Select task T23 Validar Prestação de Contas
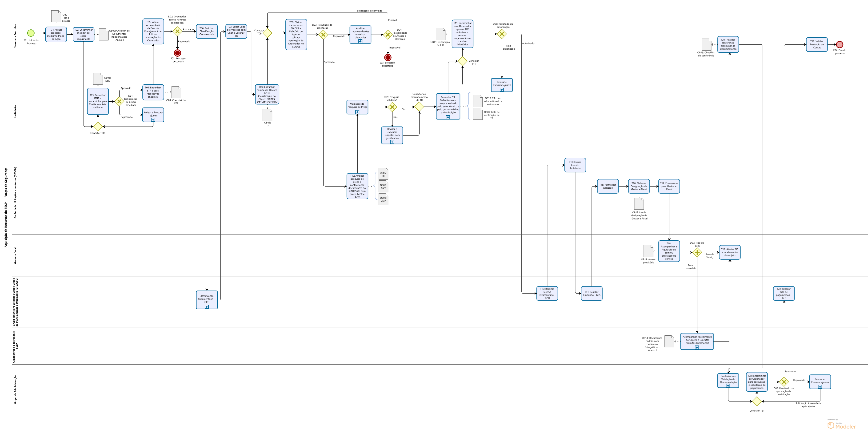This screenshot has height=429, width=868. click(x=816, y=44)
